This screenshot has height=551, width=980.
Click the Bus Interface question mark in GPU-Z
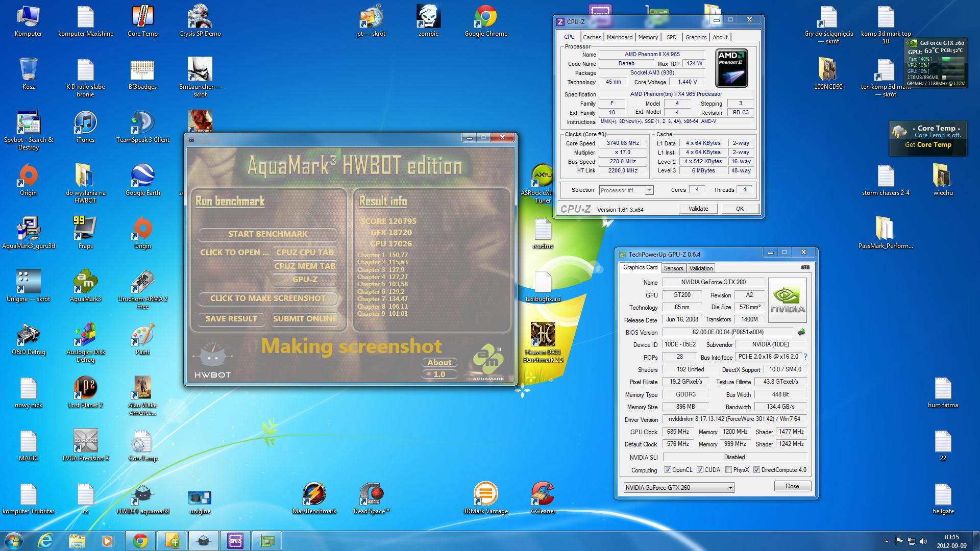805,357
